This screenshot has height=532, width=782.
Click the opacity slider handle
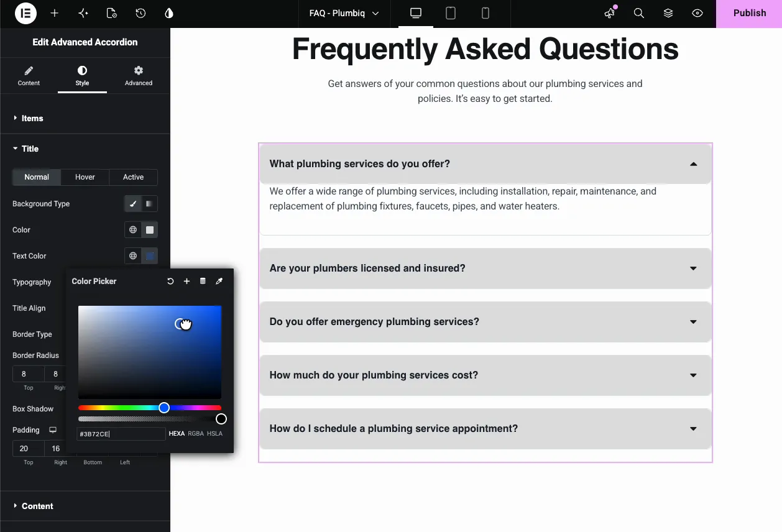221,419
